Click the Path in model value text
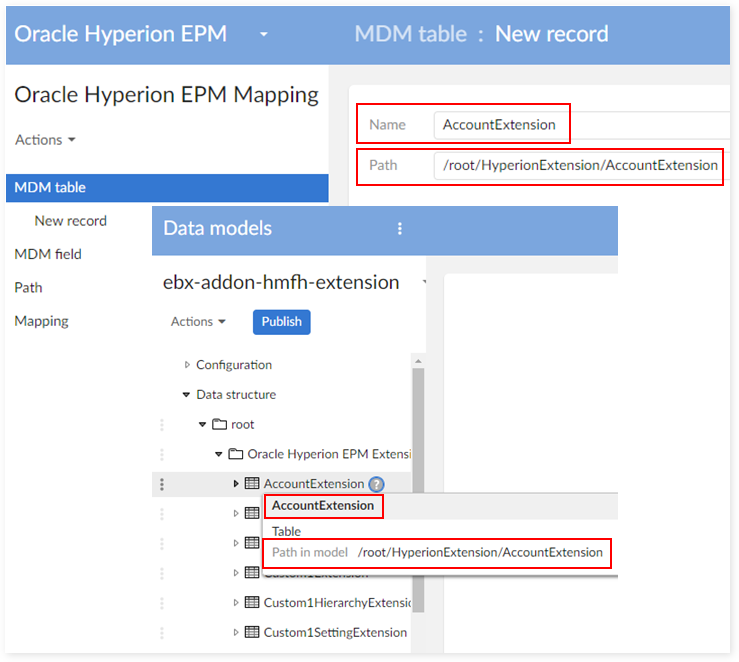The height and width of the screenshot is (662, 739). tap(480, 552)
